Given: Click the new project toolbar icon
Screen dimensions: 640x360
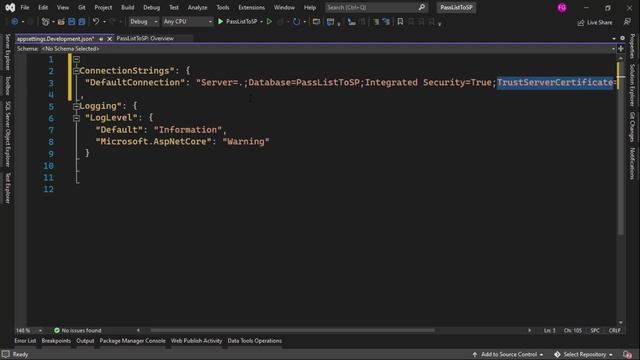Looking at the screenshot, I should [x=46, y=22].
